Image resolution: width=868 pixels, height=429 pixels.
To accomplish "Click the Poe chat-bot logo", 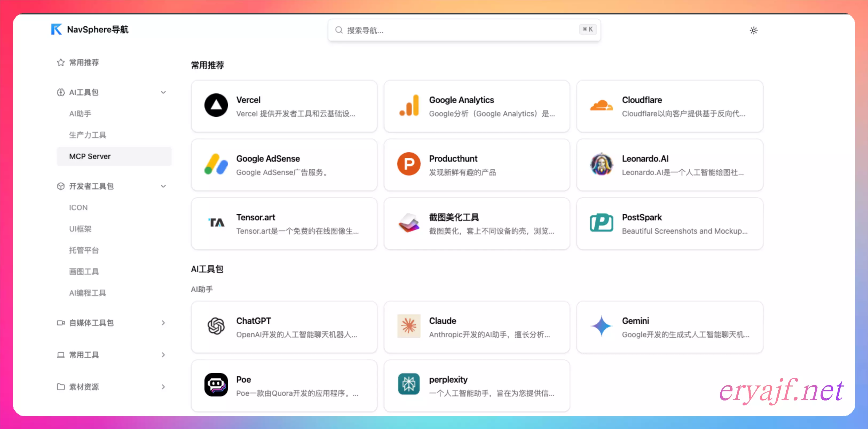I will (x=216, y=384).
